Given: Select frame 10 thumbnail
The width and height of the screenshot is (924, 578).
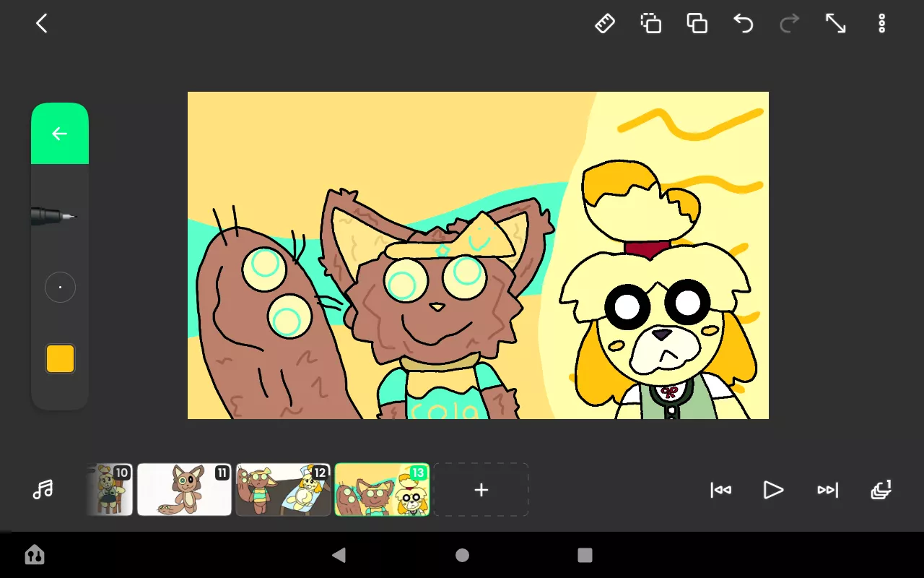Looking at the screenshot, I should [110, 490].
